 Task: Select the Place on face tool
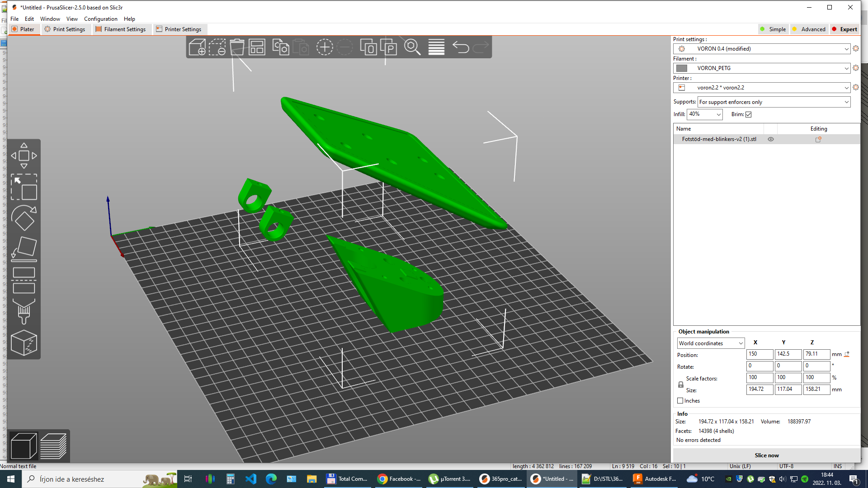coord(24,249)
